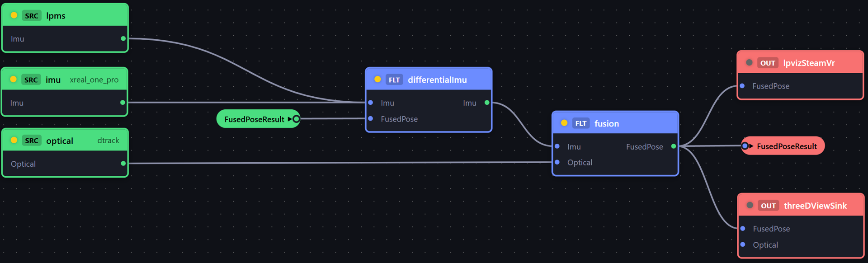868x263 pixels.
Task: Click the OUT badge on lpvizSteamVr node
Action: click(768, 63)
